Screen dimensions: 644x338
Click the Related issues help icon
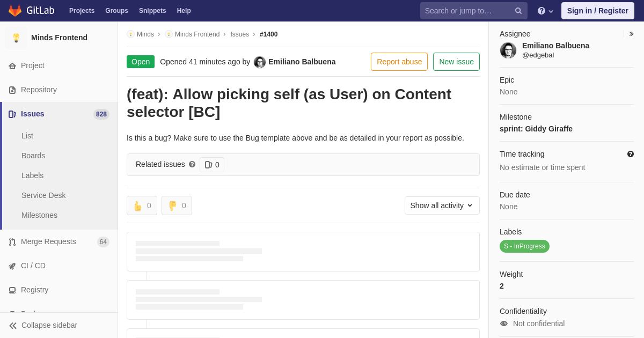(192, 164)
